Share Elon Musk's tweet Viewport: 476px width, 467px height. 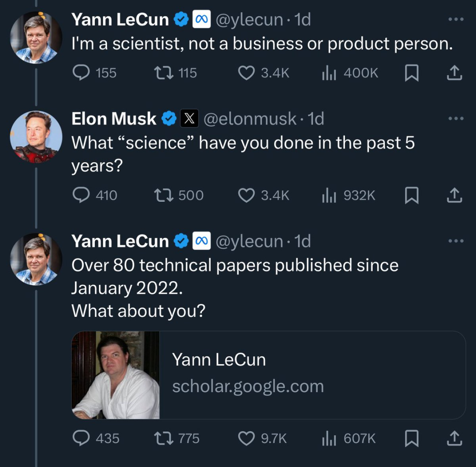tap(454, 195)
